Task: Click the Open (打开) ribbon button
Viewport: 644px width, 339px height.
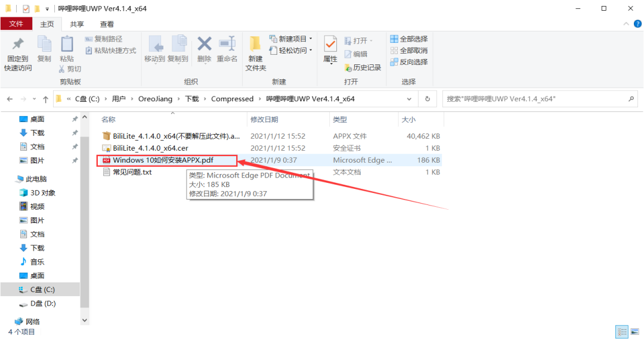Action: click(x=358, y=41)
